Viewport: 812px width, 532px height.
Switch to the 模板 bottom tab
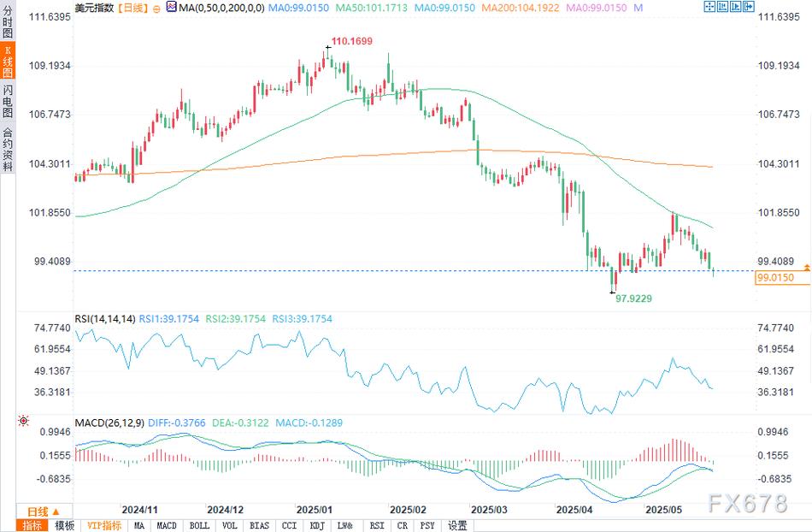click(x=64, y=525)
